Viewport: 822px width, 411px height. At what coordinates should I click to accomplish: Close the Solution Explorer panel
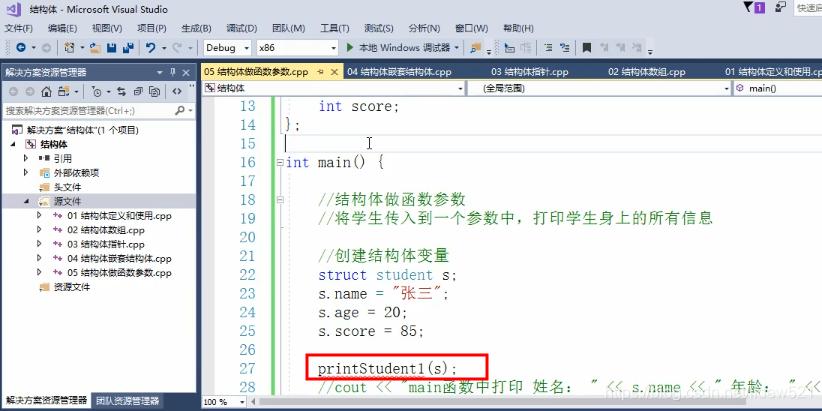(x=186, y=72)
